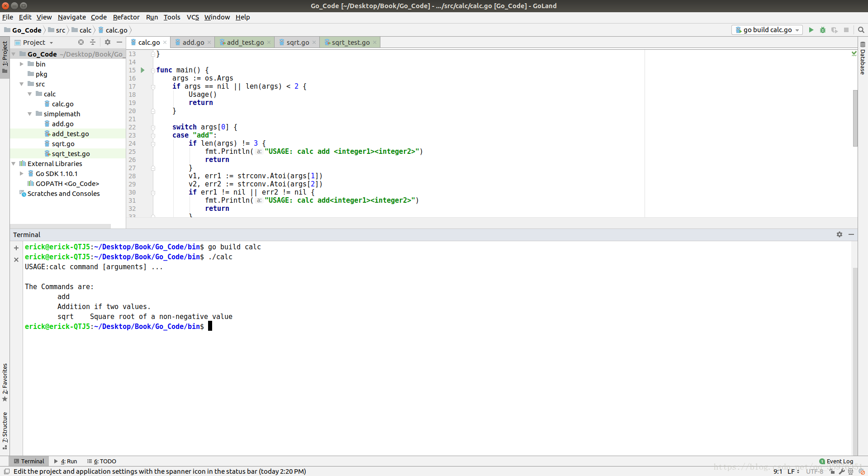Open the Event Log

click(836, 461)
